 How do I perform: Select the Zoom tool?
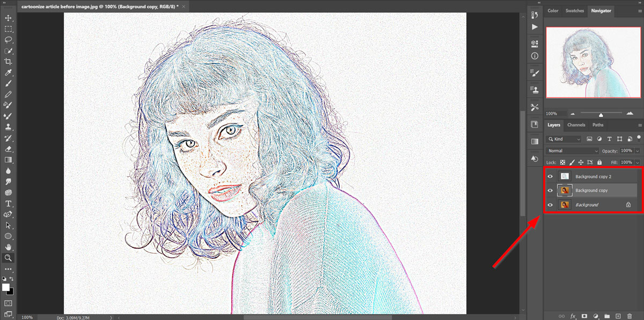pos(8,258)
